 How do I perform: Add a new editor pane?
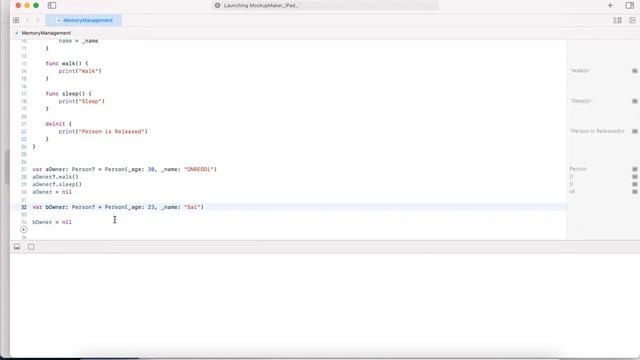[632, 20]
